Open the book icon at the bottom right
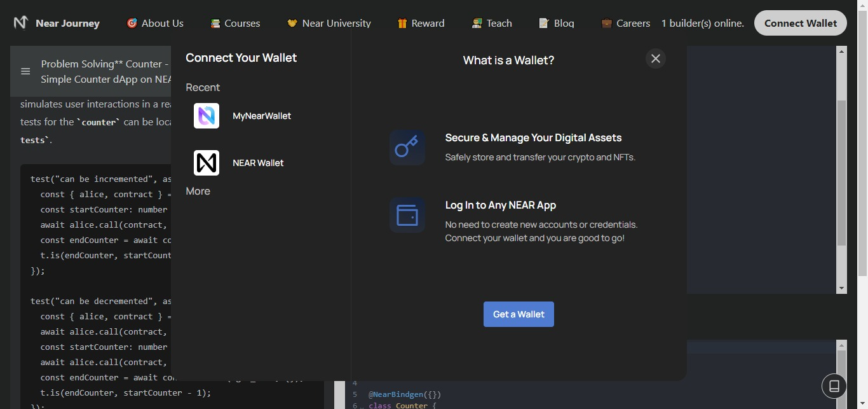The height and width of the screenshot is (409, 868). click(834, 386)
